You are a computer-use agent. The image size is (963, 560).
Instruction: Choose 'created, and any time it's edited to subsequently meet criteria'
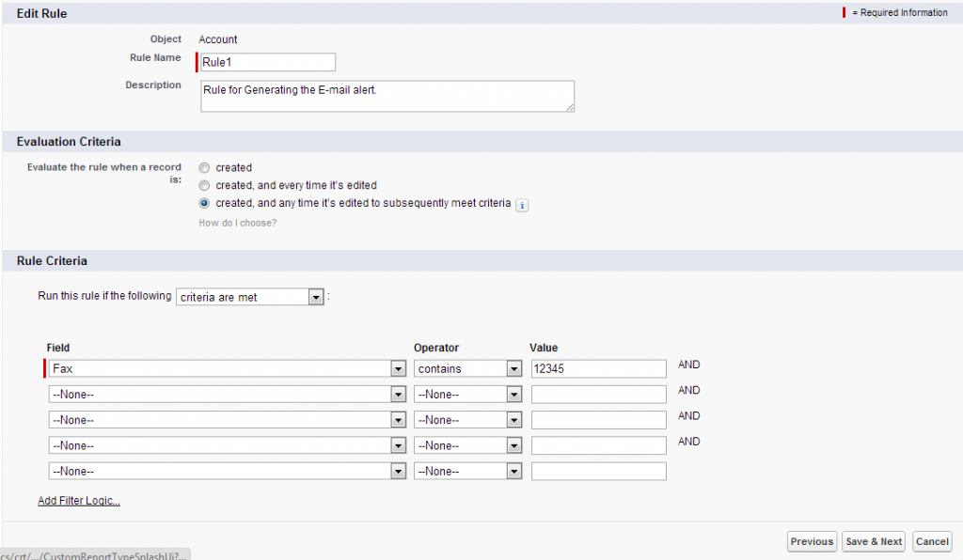tap(204, 204)
